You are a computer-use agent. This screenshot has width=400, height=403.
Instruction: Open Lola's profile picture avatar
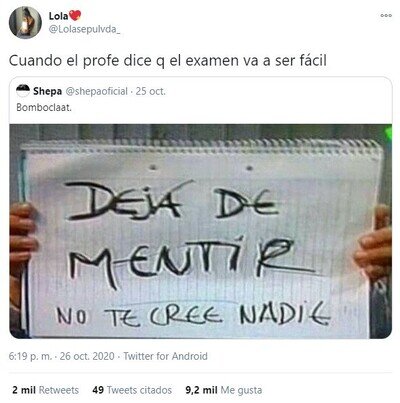click(x=25, y=23)
